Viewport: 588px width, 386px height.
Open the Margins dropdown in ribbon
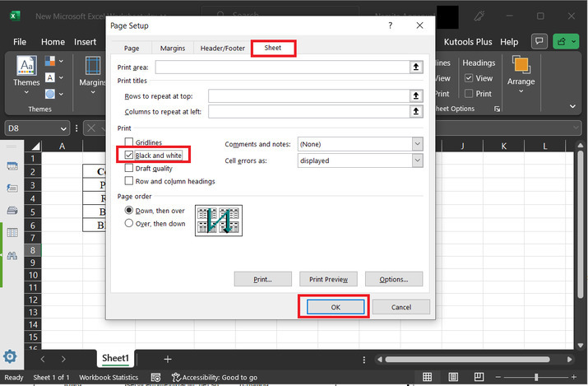pos(93,76)
